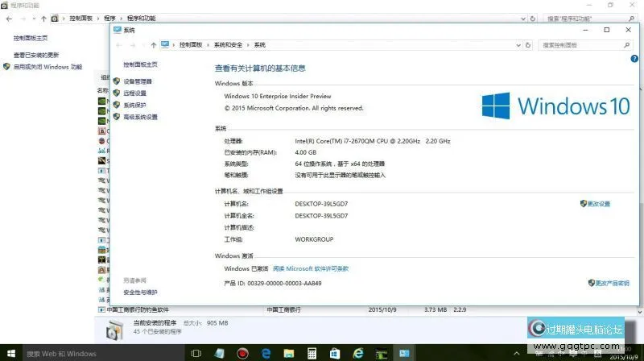The width and height of the screenshot is (644, 361).
Task: Expand the chevron after 系统和安全 in the address bar
Action: 248,45
